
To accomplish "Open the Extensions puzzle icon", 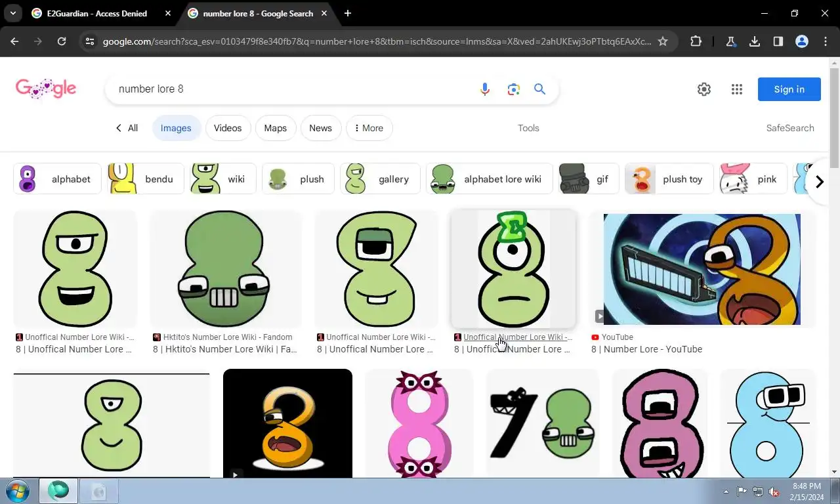I will [x=696, y=41].
